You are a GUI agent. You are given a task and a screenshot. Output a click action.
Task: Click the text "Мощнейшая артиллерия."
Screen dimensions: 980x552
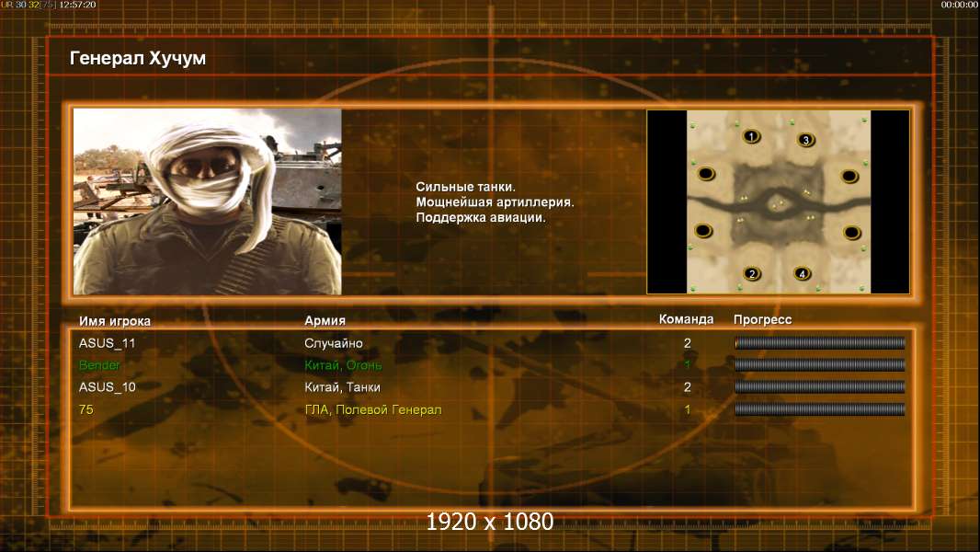point(495,201)
